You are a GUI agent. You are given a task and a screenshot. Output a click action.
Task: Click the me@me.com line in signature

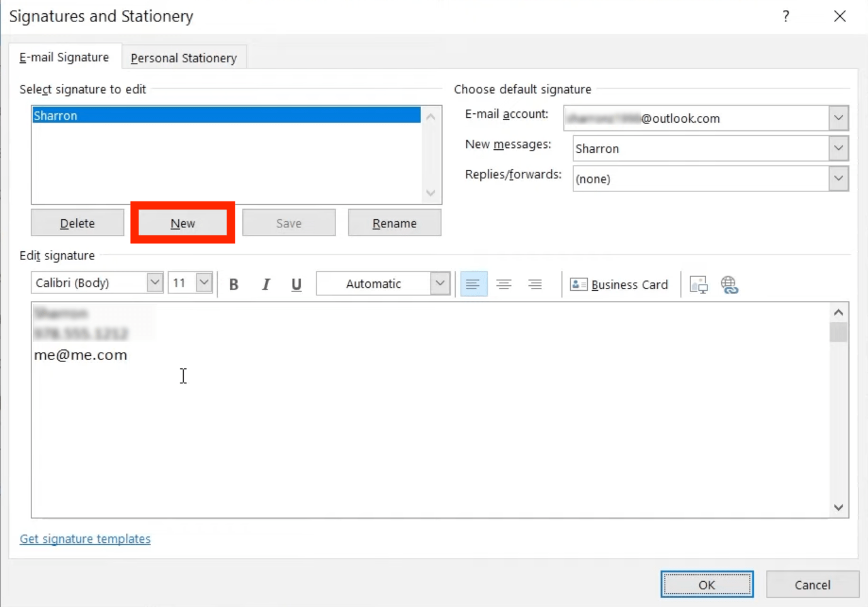[x=81, y=355]
